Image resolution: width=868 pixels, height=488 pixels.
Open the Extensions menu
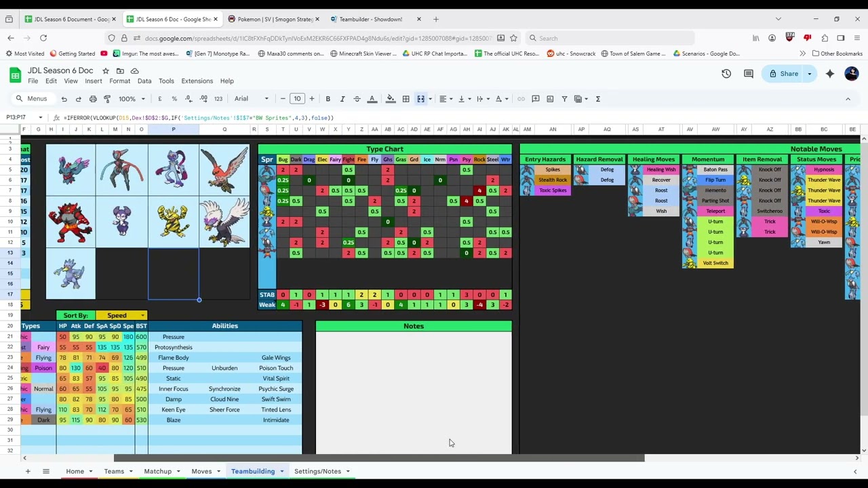(197, 81)
